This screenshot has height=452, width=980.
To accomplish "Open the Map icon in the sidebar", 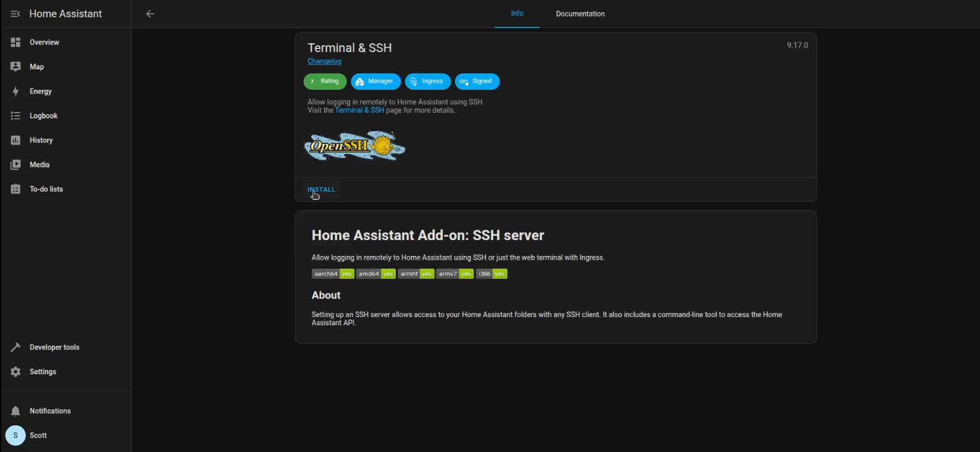I will coord(16,67).
